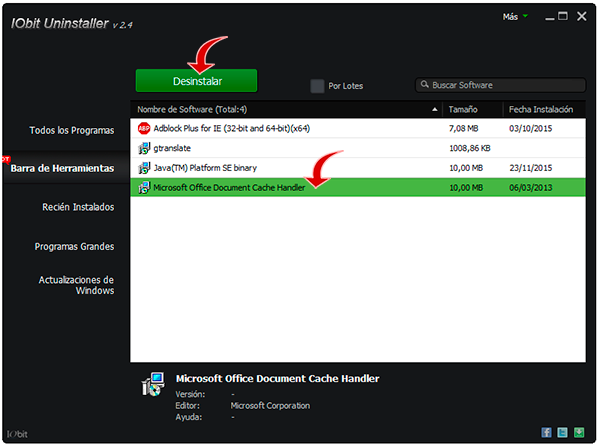Viewport: 600px width, 445px height.
Task: Toggle sort arrow on Nombre de Software column
Action: pos(435,109)
